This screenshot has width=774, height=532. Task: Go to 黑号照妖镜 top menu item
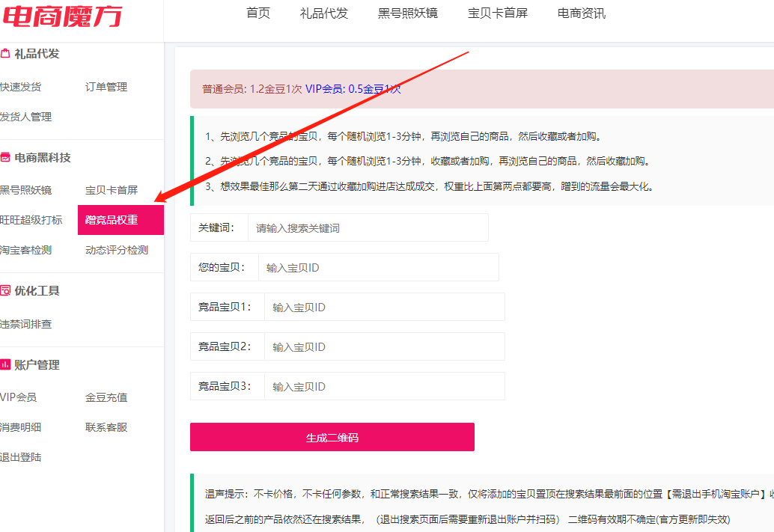point(408,13)
